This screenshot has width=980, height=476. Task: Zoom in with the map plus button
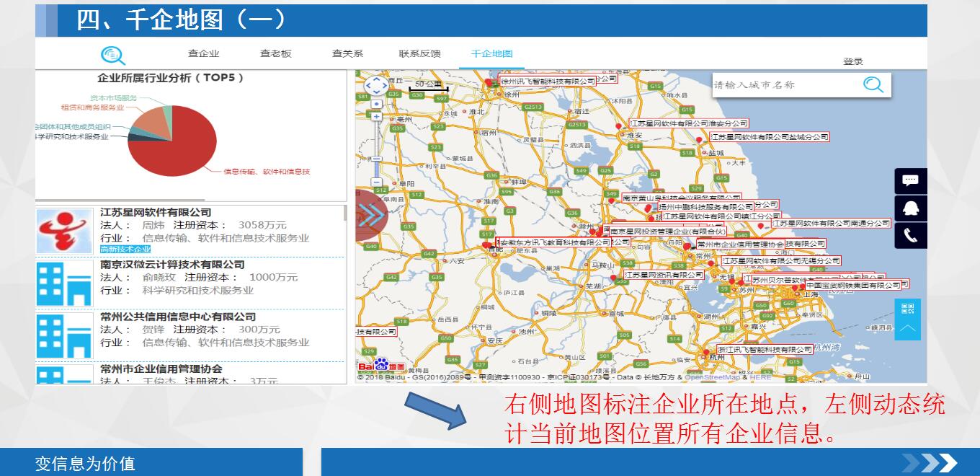tap(376, 116)
